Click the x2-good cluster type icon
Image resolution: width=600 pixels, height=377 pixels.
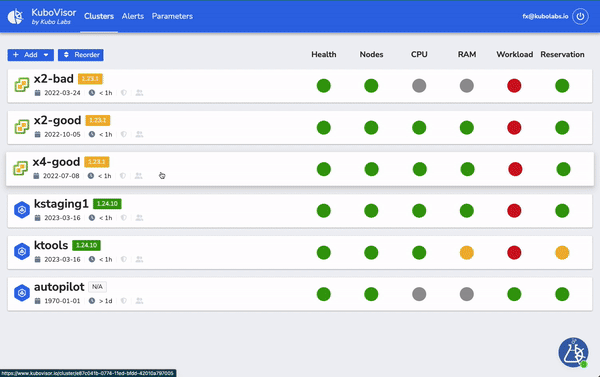[x=22, y=126]
